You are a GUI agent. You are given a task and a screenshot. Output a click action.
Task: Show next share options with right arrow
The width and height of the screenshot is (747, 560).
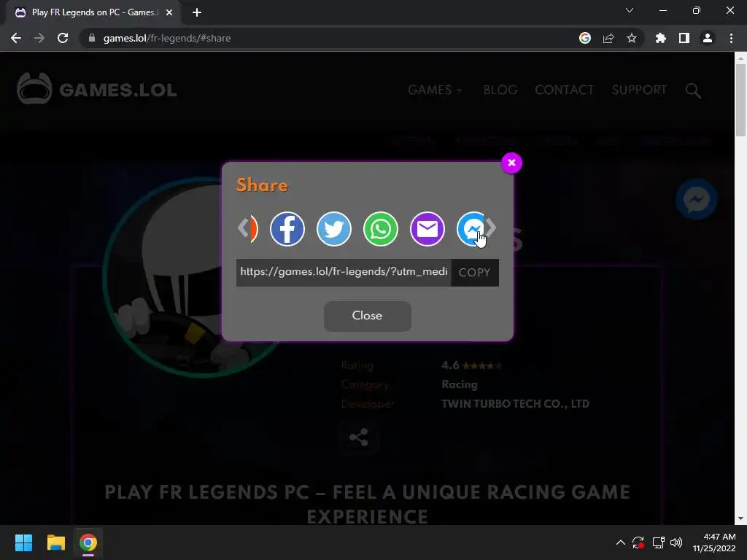tap(491, 227)
